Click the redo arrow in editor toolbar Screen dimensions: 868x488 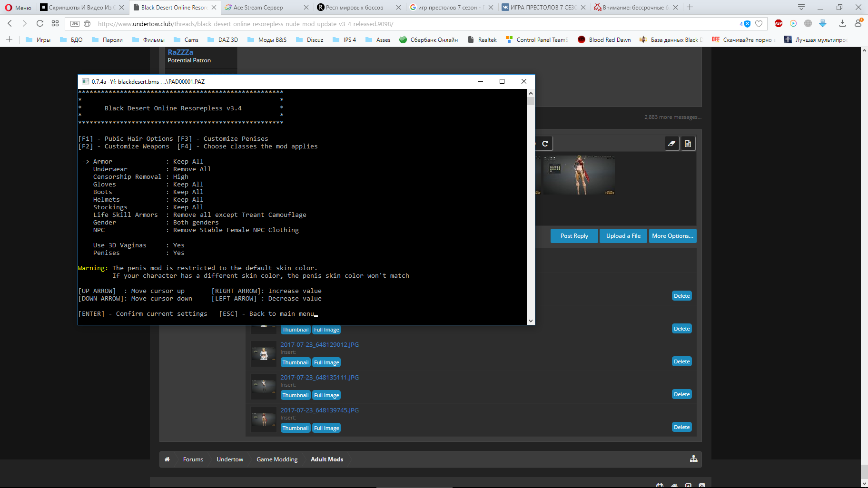(x=545, y=144)
